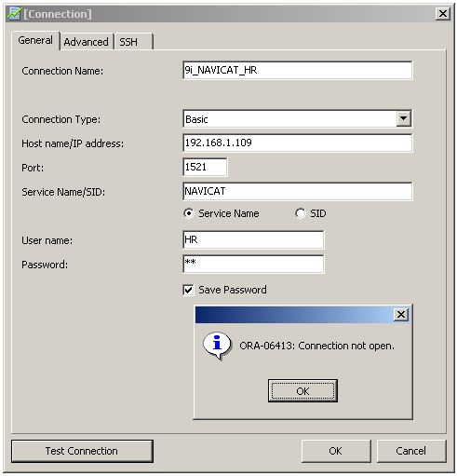Viewport: 457px width, 476px height.
Task: Click the Host name/IP address field
Action: click(298, 143)
